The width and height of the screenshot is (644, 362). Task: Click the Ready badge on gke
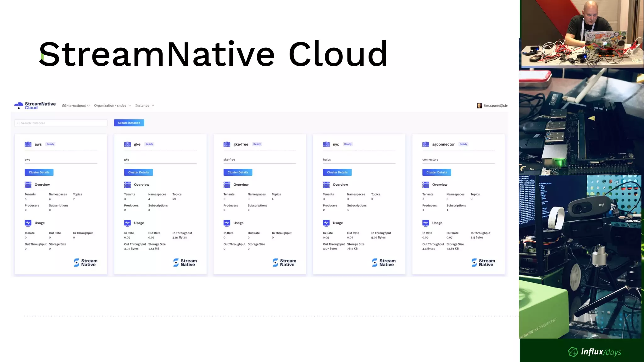[149, 144]
